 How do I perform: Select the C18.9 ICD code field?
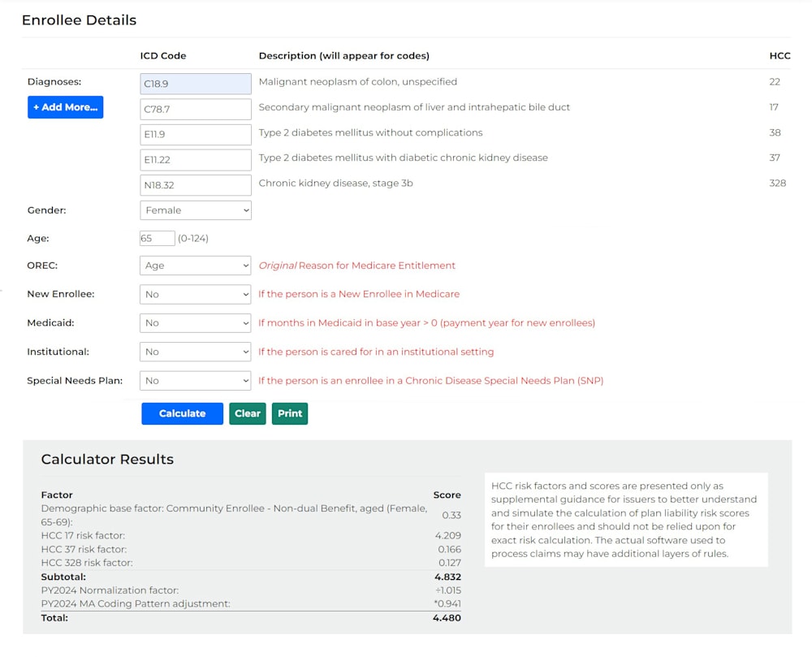196,84
